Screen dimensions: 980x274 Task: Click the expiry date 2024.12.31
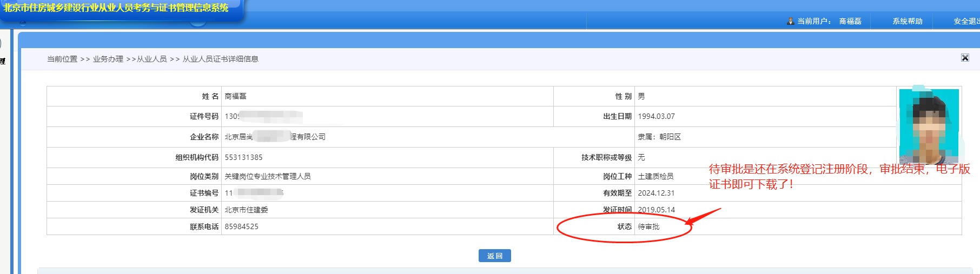(656, 193)
